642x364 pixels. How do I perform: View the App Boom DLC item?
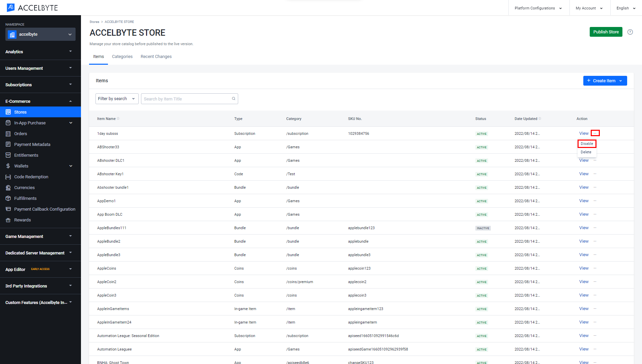[x=584, y=214]
